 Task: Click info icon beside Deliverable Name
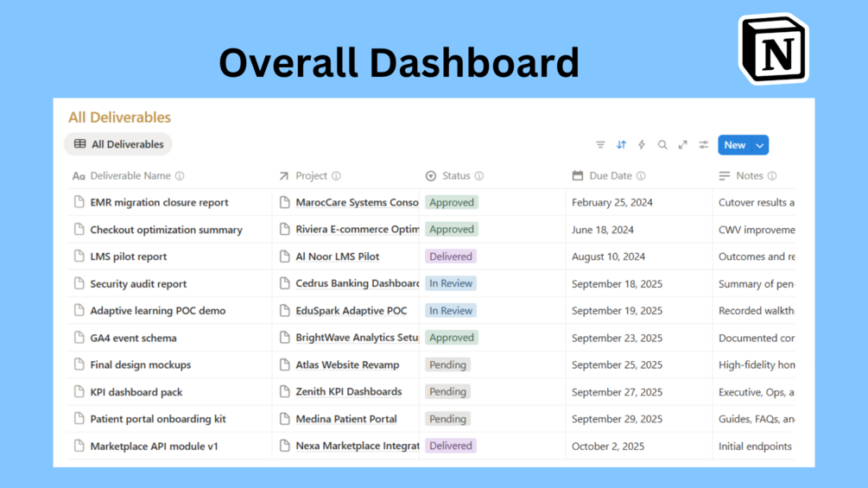(x=180, y=176)
